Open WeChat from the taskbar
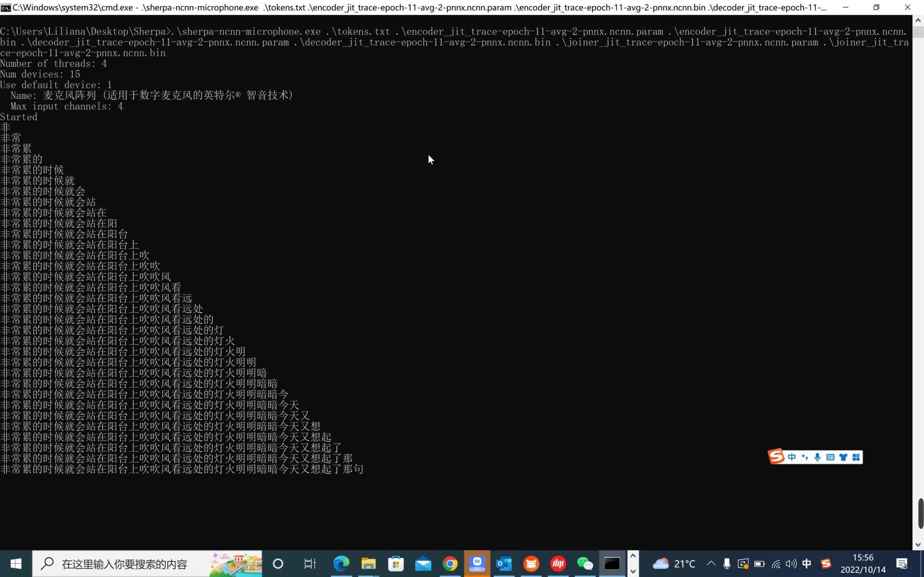 tap(585, 564)
